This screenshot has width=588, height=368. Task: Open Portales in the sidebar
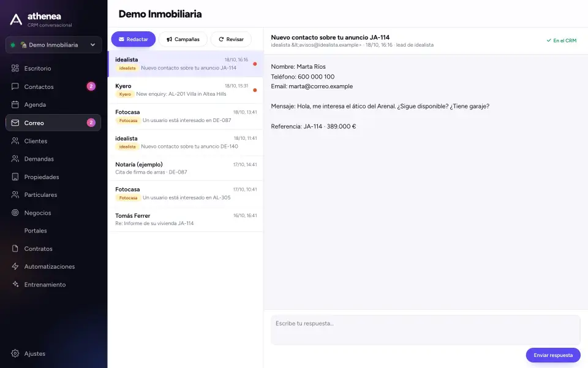53,231
